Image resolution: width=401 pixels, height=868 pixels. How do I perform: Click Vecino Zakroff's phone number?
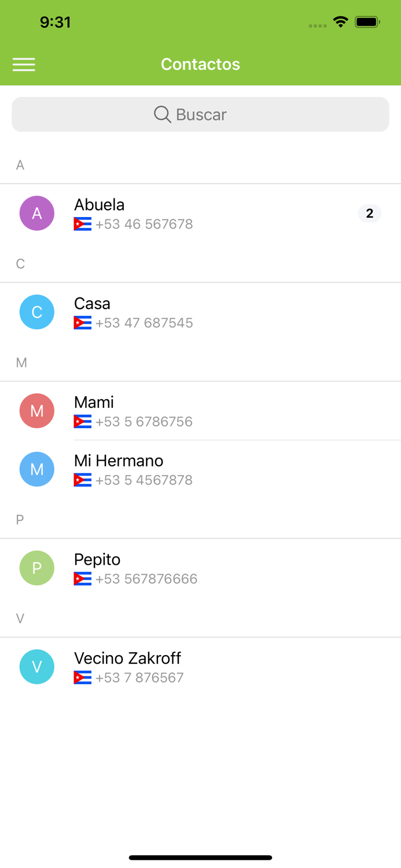point(142,677)
